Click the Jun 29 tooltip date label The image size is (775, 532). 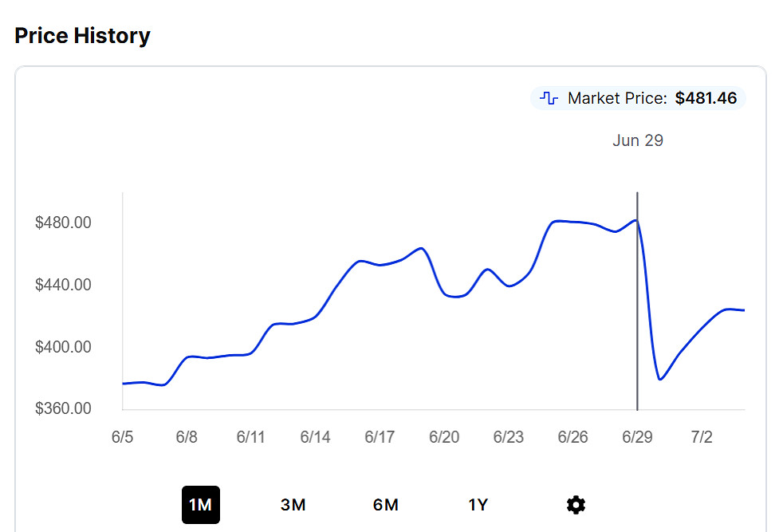(637, 141)
